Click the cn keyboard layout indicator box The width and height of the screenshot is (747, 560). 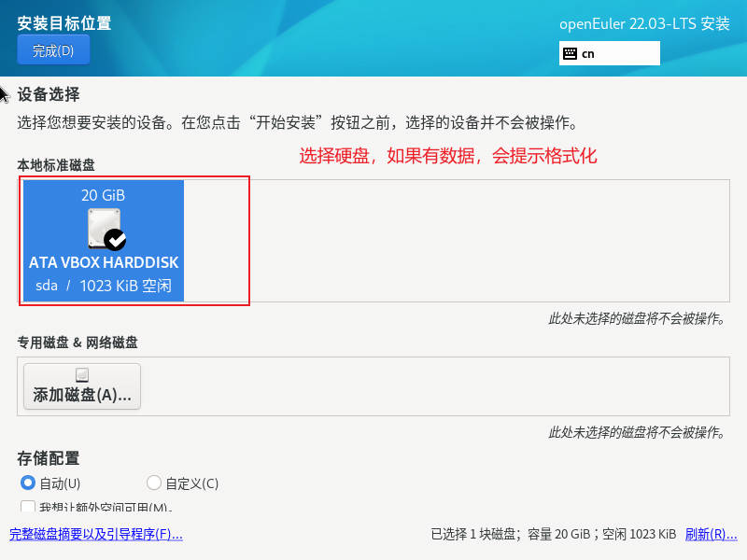[x=610, y=53]
